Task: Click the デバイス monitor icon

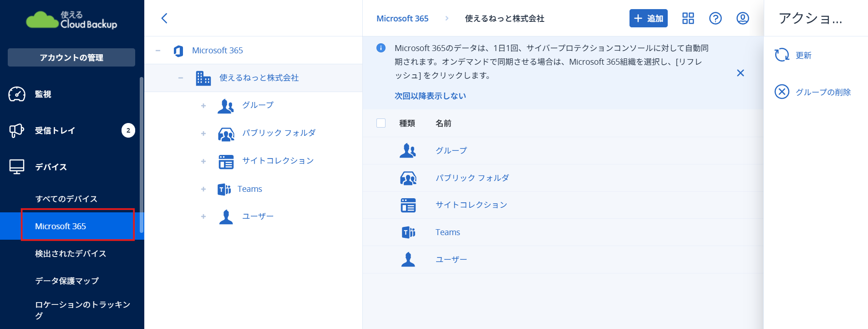Action: pyautogui.click(x=17, y=167)
